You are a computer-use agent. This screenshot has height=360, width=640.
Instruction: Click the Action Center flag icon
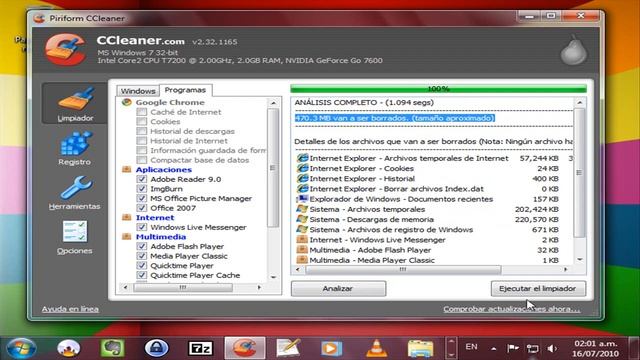click(x=513, y=349)
